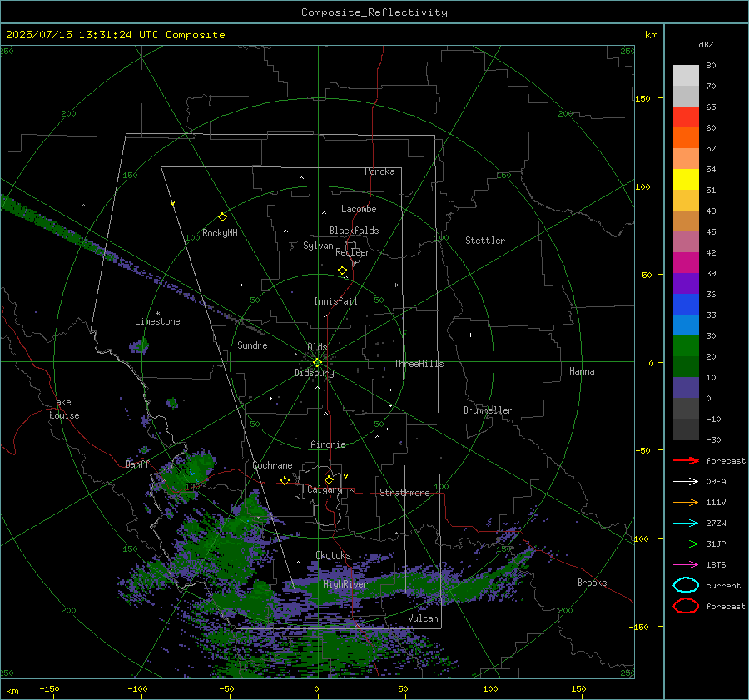The height and width of the screenshot is (700, 749).
Task: Click the Calgary city label
Action: click(x=325, y=489)
